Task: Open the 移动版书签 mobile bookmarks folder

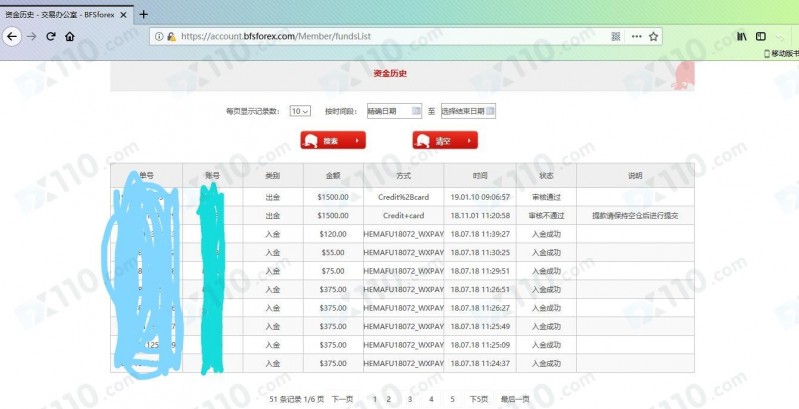Action: tap(781, 53)
